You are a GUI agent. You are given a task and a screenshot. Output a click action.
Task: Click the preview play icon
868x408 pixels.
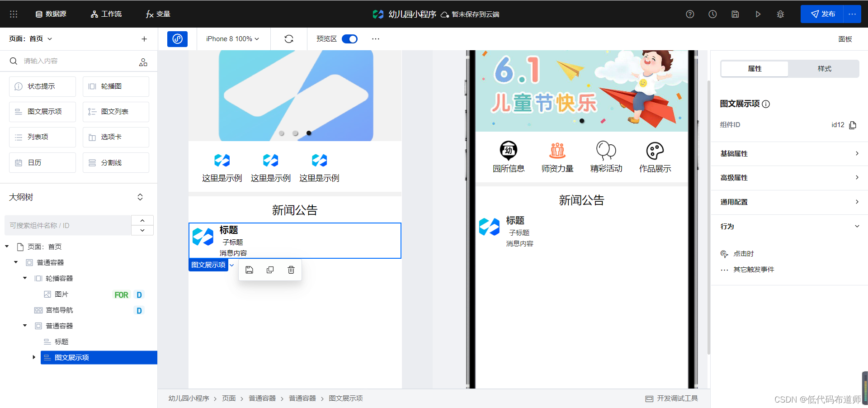click(x=758, y=14)
